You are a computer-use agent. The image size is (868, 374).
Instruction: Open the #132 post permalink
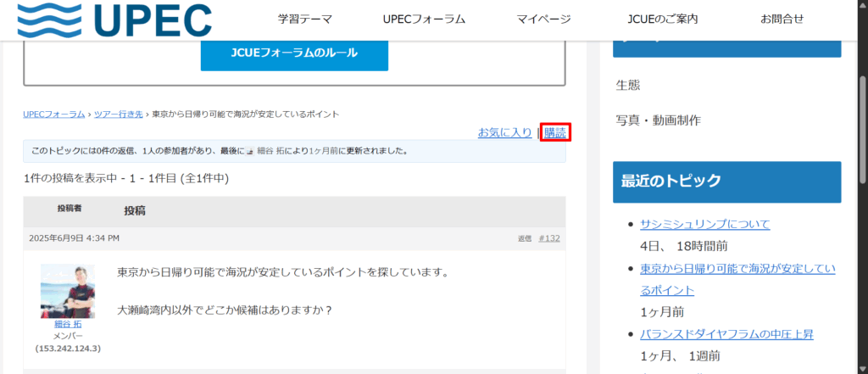[549, 238]
